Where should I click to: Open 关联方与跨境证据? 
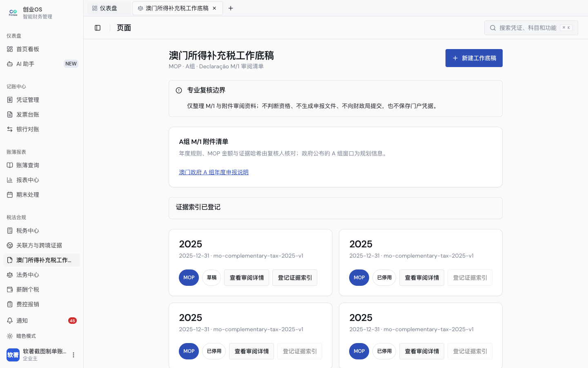coord(42,245)
